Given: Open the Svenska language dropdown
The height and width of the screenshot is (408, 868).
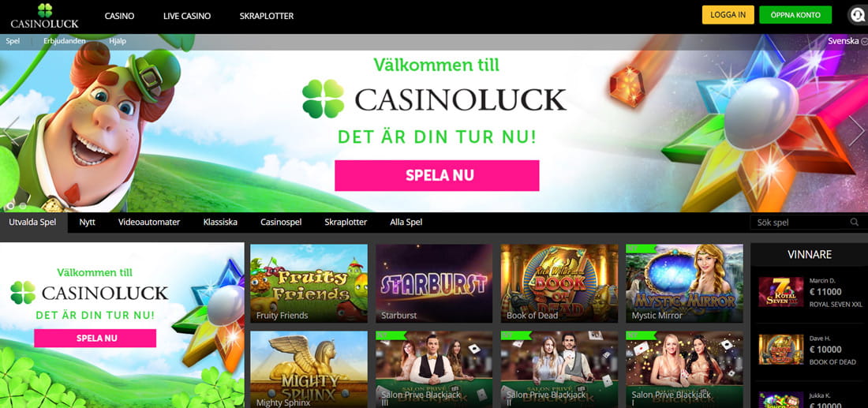Looking at the screenshot, I should point(847,41).
